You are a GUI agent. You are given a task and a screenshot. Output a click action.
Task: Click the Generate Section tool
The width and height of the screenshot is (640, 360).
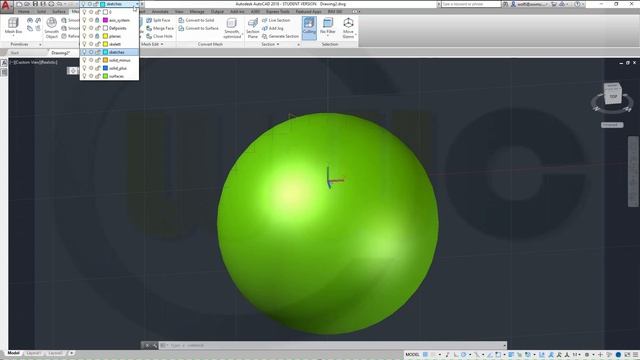280,36
